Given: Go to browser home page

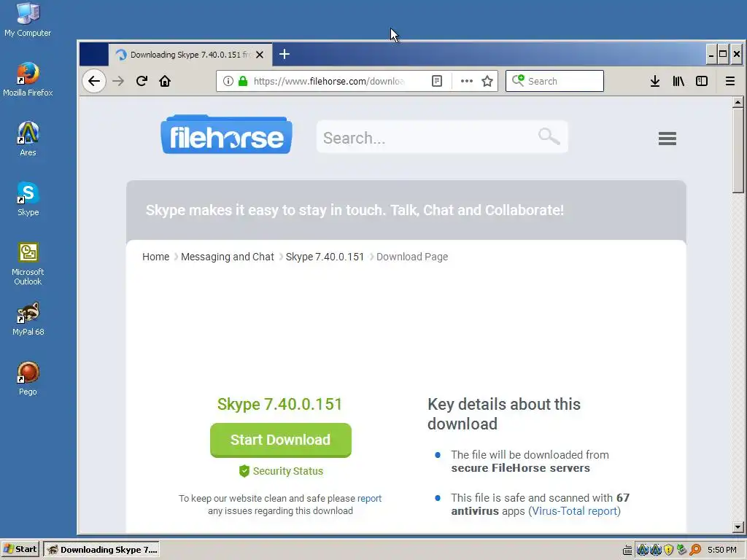Looking at the screenshot, I should (x=165, y=81).
